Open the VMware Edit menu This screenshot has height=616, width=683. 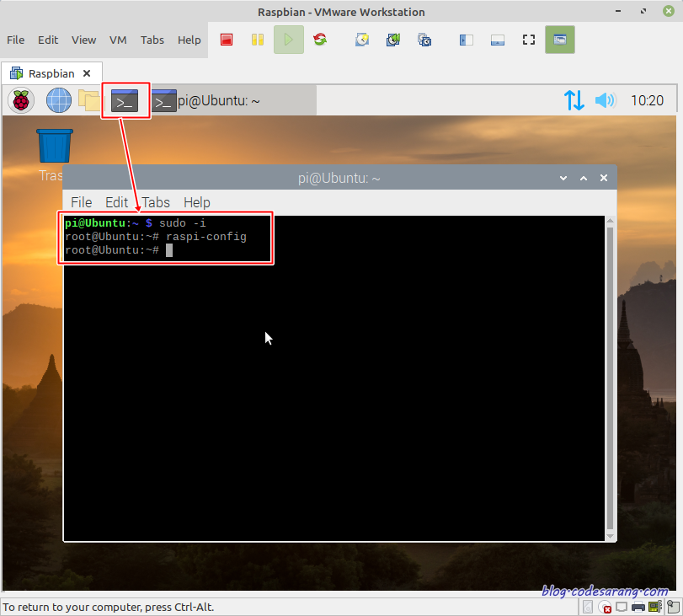[48, 40]
